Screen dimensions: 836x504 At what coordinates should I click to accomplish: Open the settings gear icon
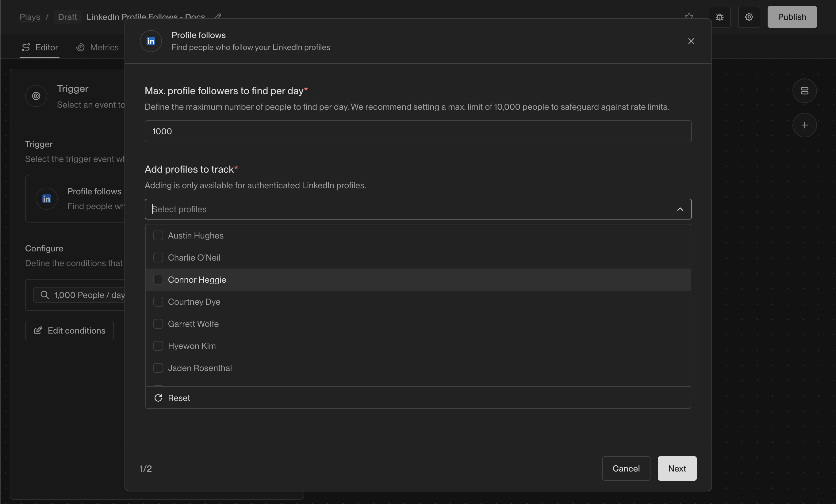pos(749,17)
